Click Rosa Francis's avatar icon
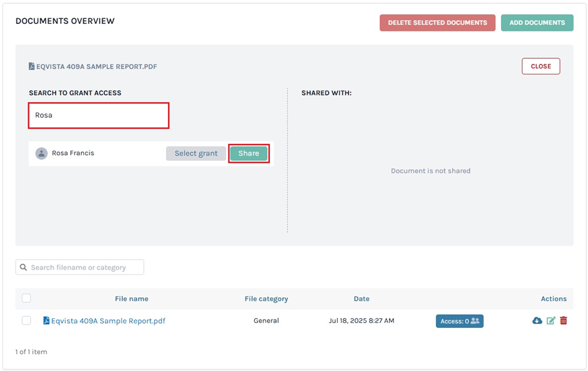The image size is (588, 371). (x=41, y=153)
